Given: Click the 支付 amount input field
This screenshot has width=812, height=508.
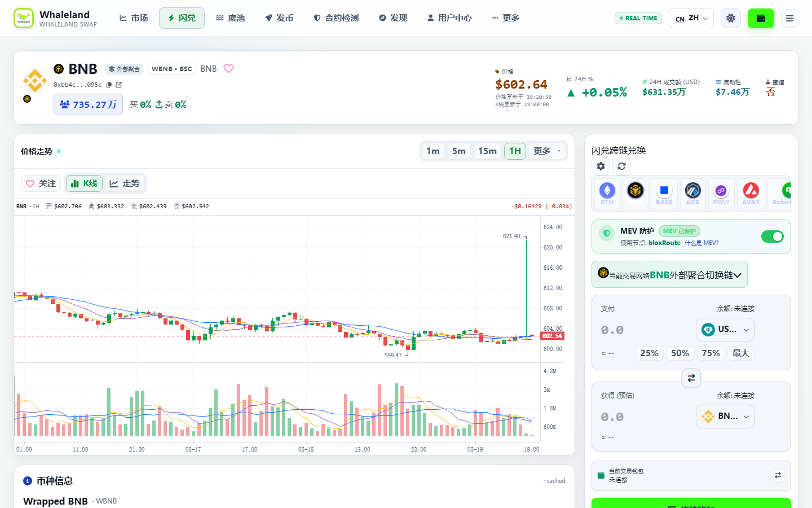Looking at the screenshot, I should click(645, 330).
